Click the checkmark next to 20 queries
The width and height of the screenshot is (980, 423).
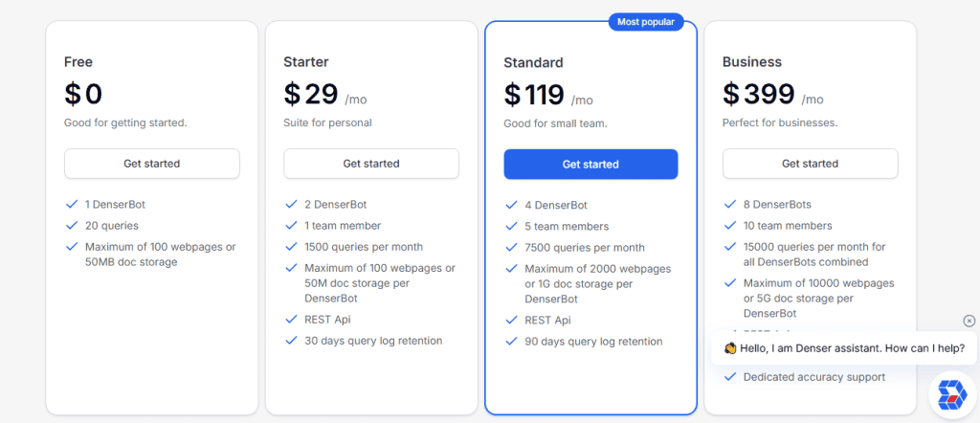click(x=71, y=226)
